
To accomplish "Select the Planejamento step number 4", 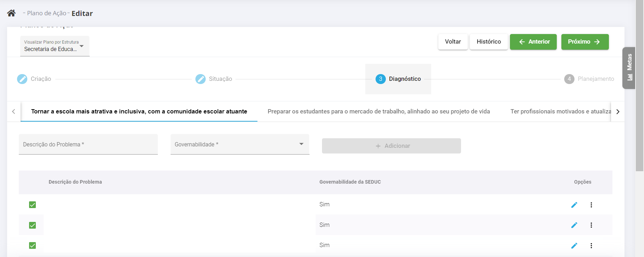I will coord(569,79).
